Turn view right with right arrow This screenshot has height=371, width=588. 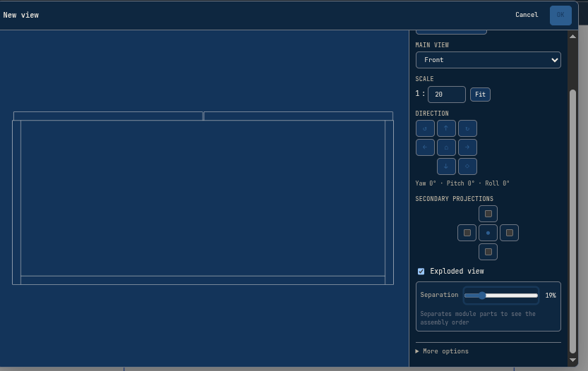[x=467, y=147]
